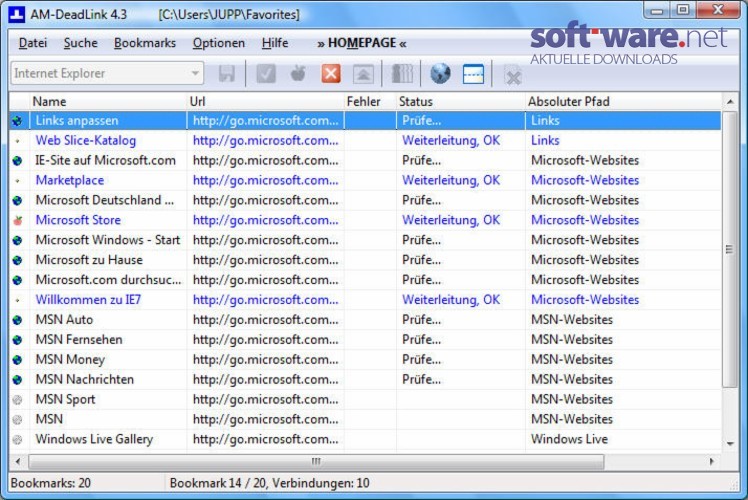748x500 pixels.
Task: Open the Bookmarks menu
Action: click(x=145, y=43)
